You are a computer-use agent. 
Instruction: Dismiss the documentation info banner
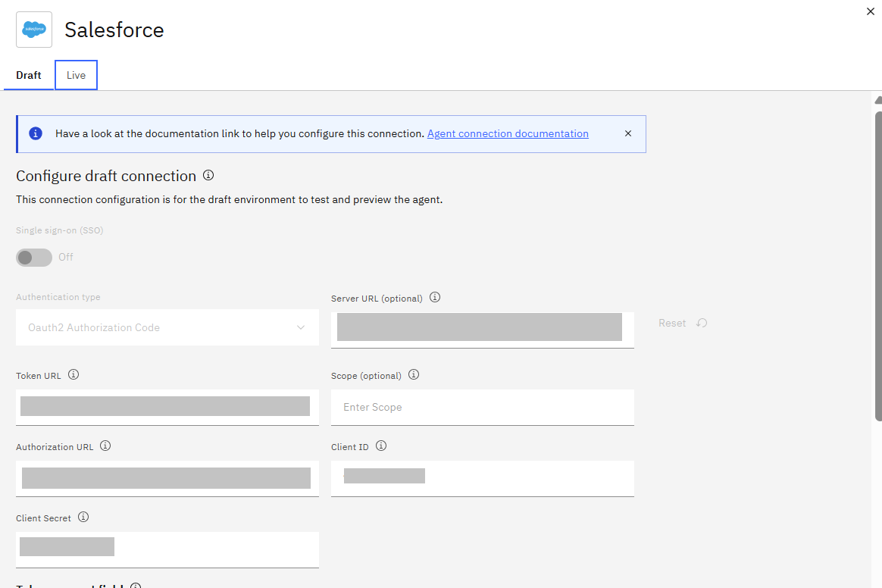627,133
